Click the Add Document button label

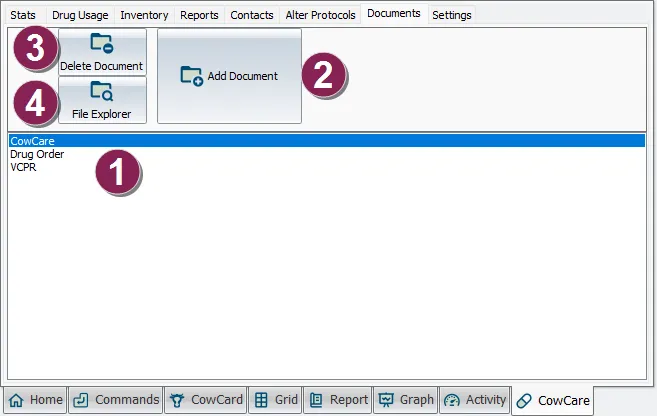pos(243,76)
